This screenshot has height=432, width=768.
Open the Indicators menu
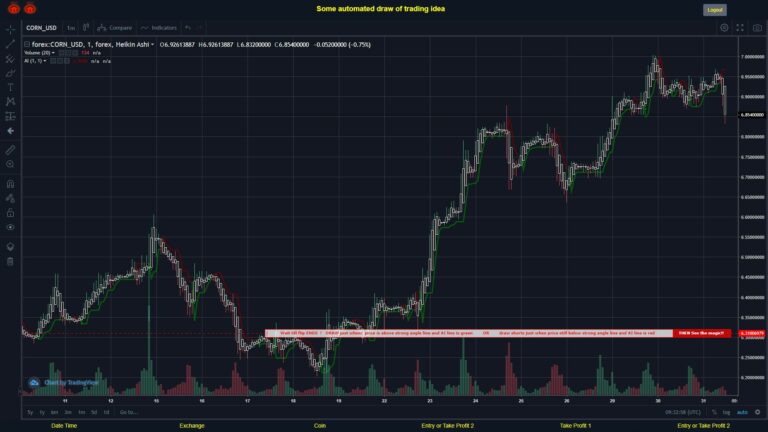pyautogui.click(x=159, y=27)
